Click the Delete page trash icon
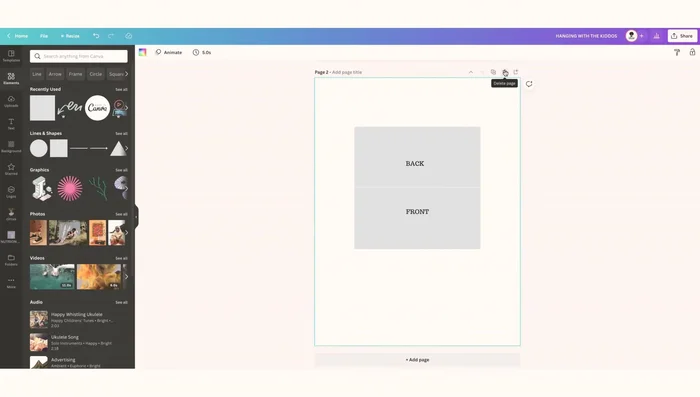Screen dimensions: 700x397 point(505,72)
